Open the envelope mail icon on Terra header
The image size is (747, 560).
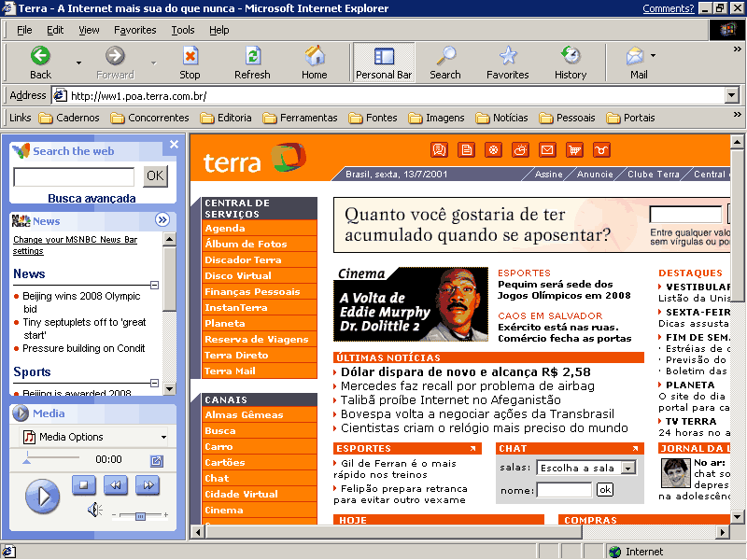(x=547, y=149)
